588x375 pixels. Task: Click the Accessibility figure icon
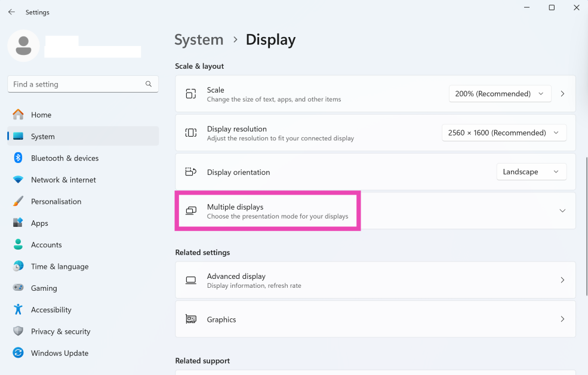click(x=18, y=310)
